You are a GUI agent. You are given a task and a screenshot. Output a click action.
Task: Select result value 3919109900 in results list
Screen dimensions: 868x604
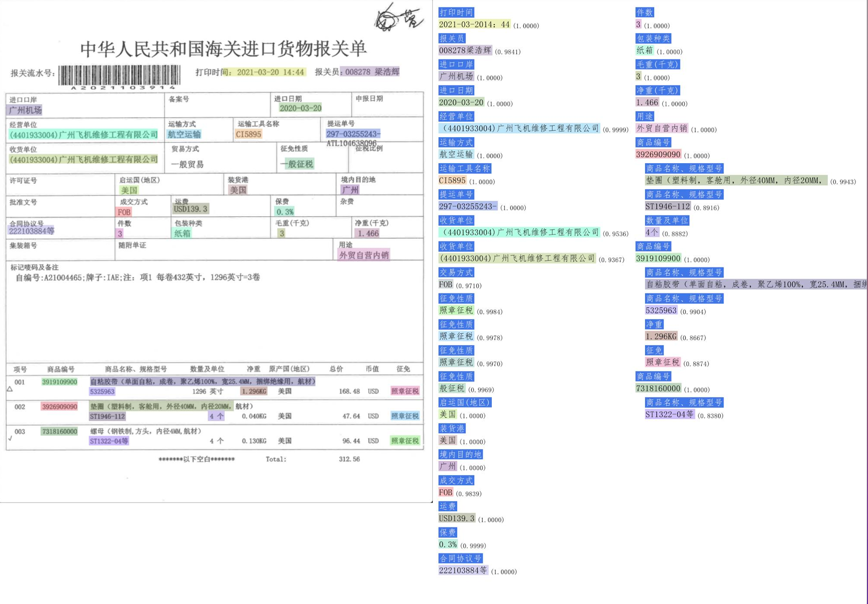point(658,258)
